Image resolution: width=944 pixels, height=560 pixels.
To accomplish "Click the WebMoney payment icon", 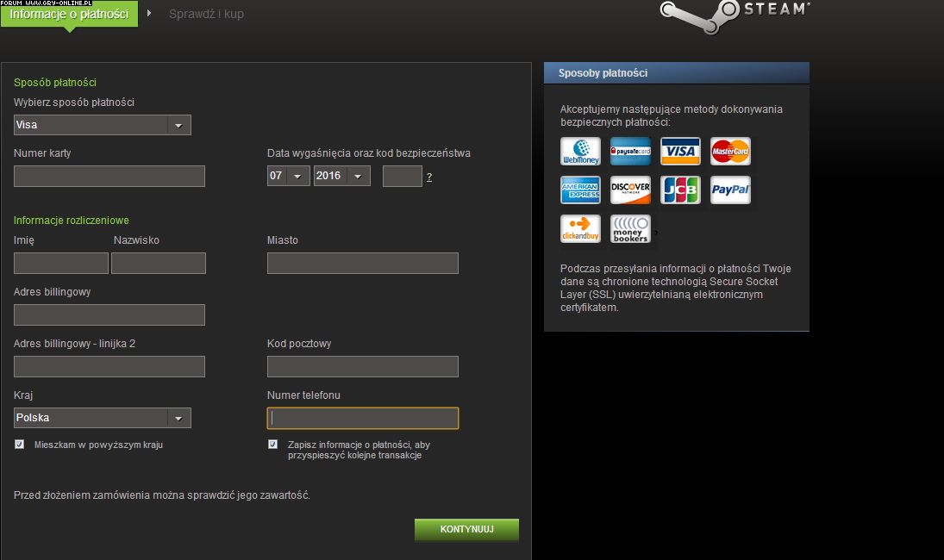I will 580,152.
